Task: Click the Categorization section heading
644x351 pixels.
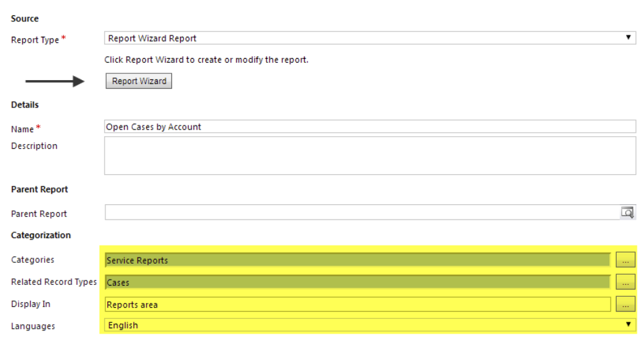Action: (x=41, y=235)
